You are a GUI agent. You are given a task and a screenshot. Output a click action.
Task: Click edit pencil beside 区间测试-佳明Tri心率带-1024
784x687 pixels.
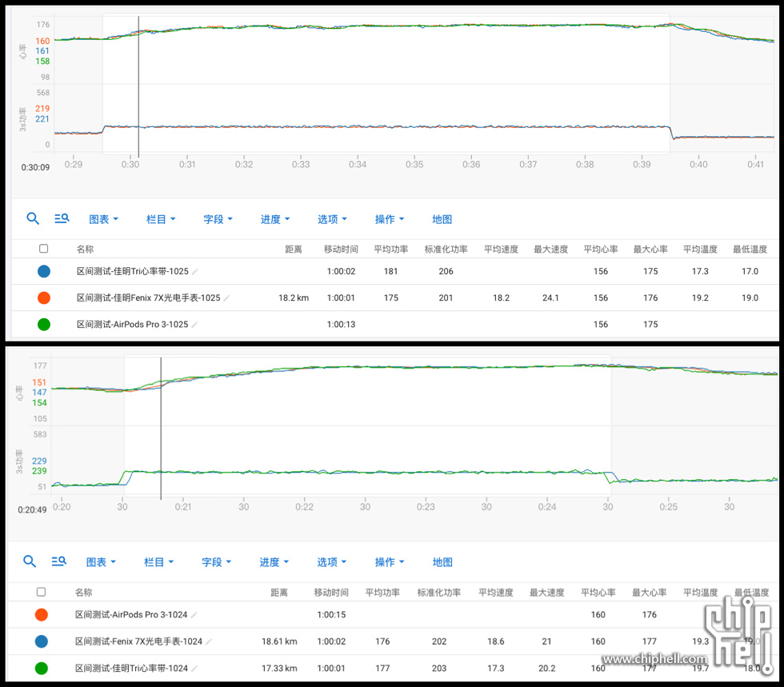pyautogui.click(x=194, y=669)
